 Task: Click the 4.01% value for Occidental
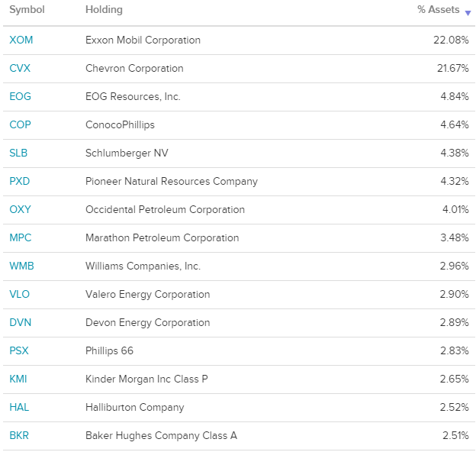pyautogui.click(x=455, y=209)
